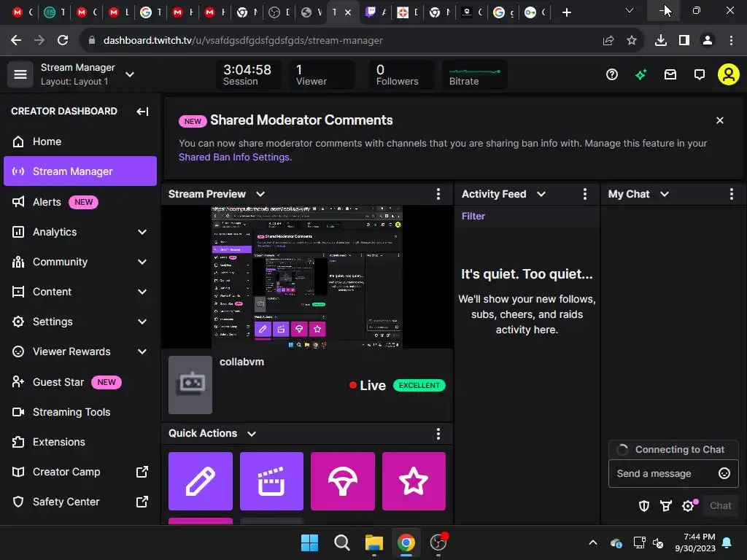Click the Session timer tile
Screen dimensions: 747x560
[x=249, y=75]
